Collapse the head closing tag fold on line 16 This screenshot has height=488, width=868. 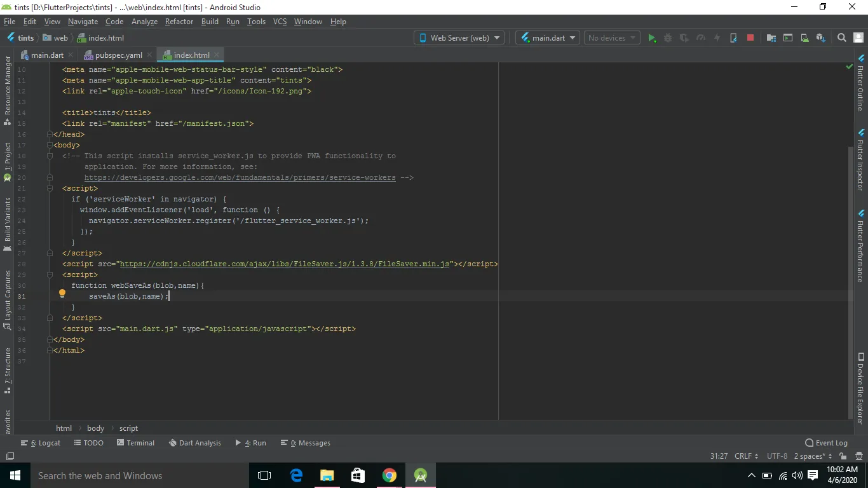[x=50, y=134]
